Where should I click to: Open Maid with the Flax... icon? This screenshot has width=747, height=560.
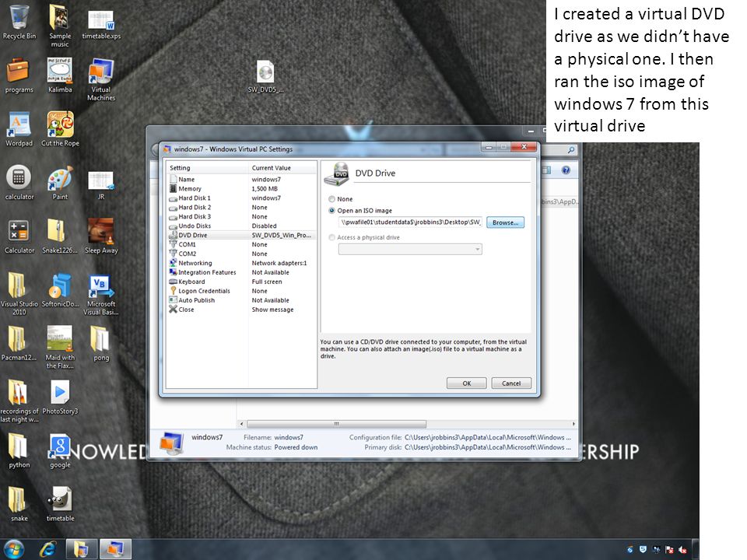tap(60, 347)
